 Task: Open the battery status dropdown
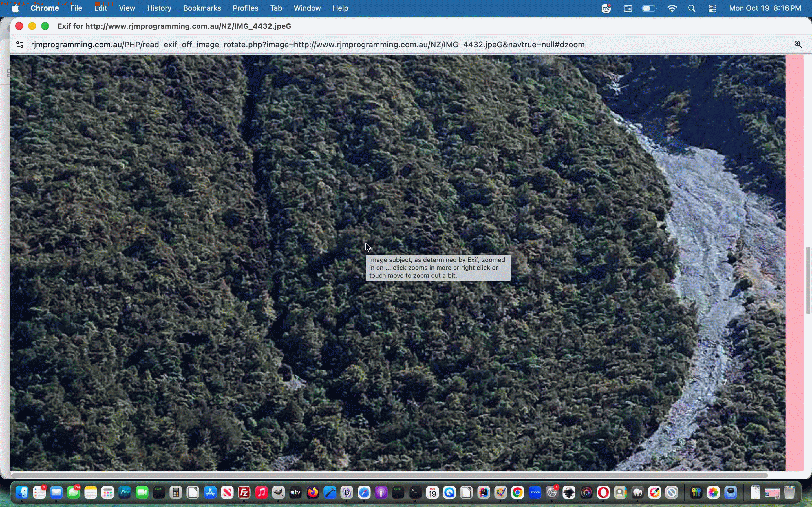coord(649,8)
